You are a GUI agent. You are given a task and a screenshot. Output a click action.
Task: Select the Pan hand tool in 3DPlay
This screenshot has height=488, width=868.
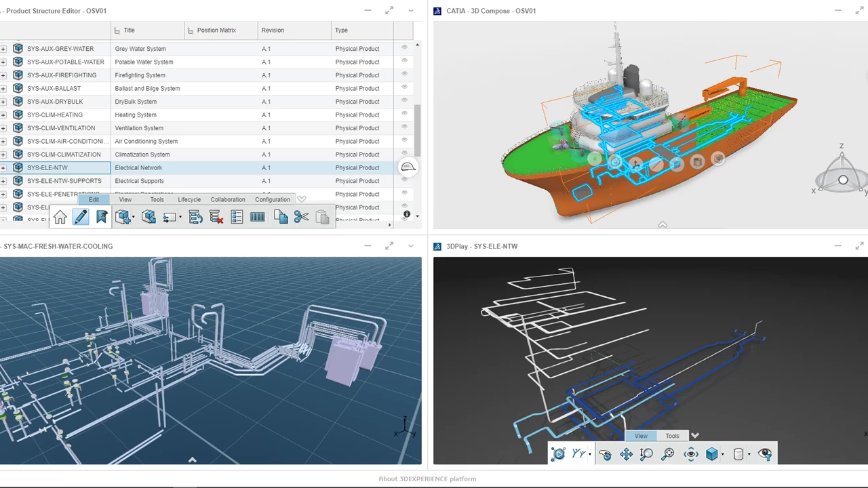(606, 454)
